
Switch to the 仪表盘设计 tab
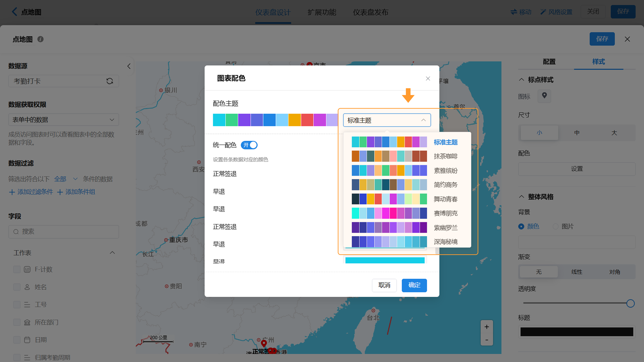click(273, 12)
